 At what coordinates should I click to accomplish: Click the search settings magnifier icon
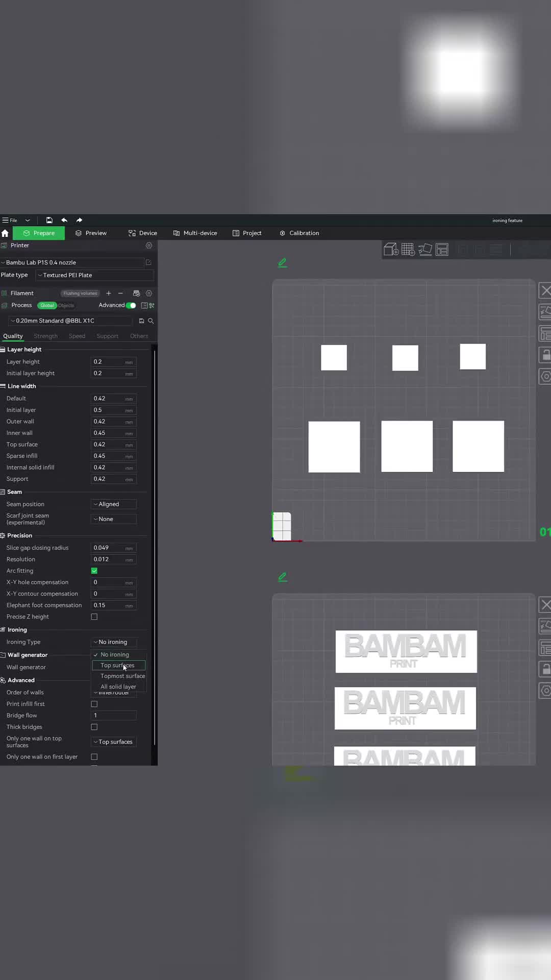tap(151, 321)
